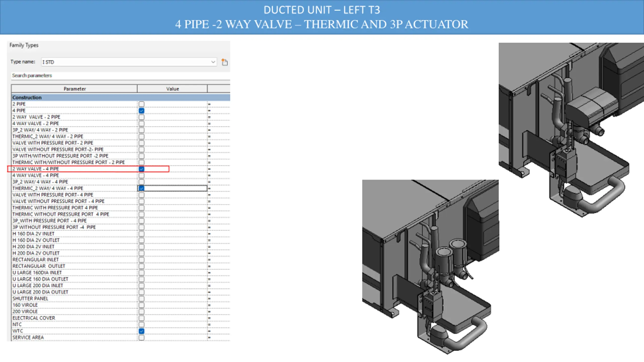The height and width of the screenshot is (362, 644).
Task: Click the formula cell for WTC row
Action: 219,331
